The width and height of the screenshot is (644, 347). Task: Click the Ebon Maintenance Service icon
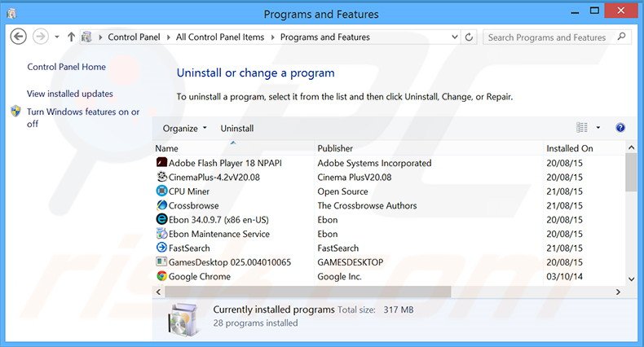[162, 234]
